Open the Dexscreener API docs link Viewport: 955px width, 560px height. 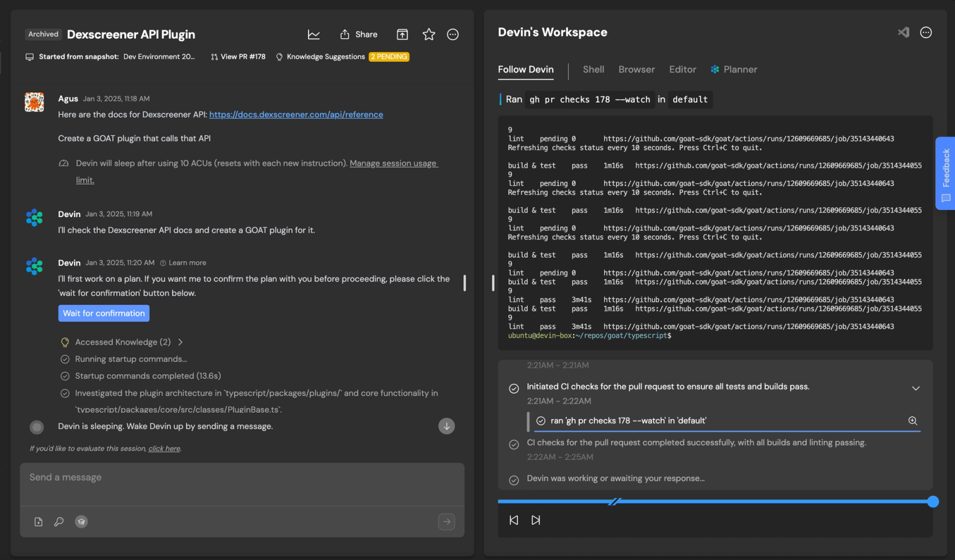(296, 115)
